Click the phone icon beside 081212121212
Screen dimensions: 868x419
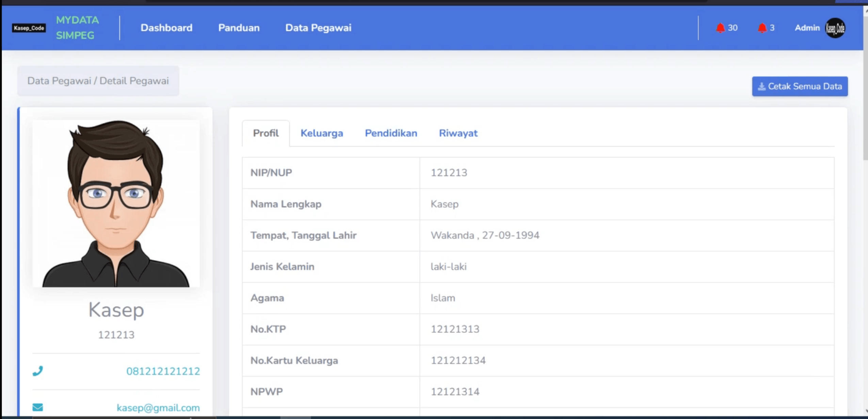coord(38,371)
